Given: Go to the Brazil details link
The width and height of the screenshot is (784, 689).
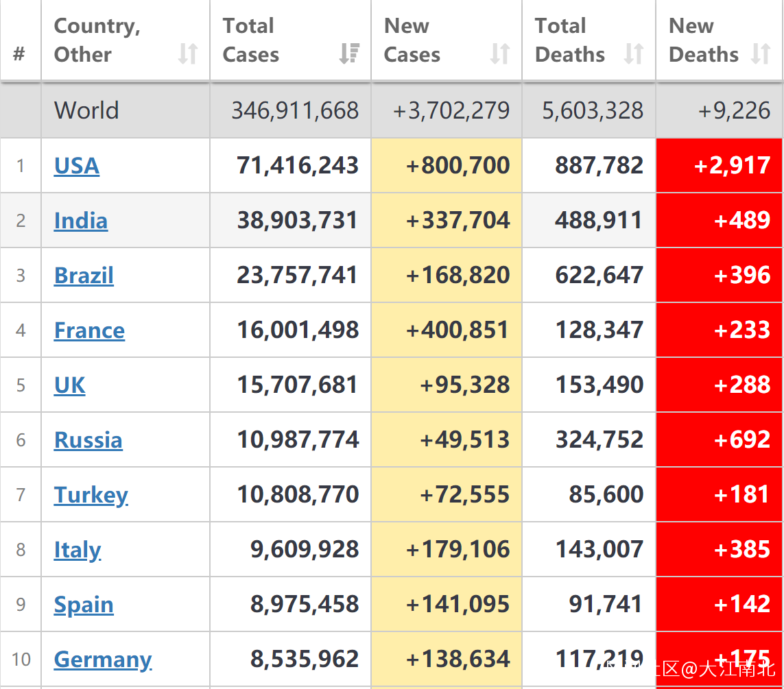Looking at the screenshot, I should 84,276.
